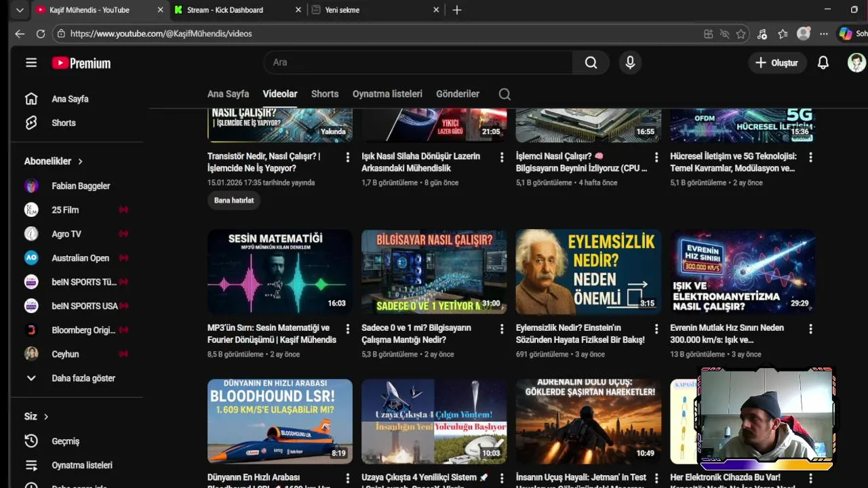Open options for Işık Nasıl Silaha video

(502, 157)
